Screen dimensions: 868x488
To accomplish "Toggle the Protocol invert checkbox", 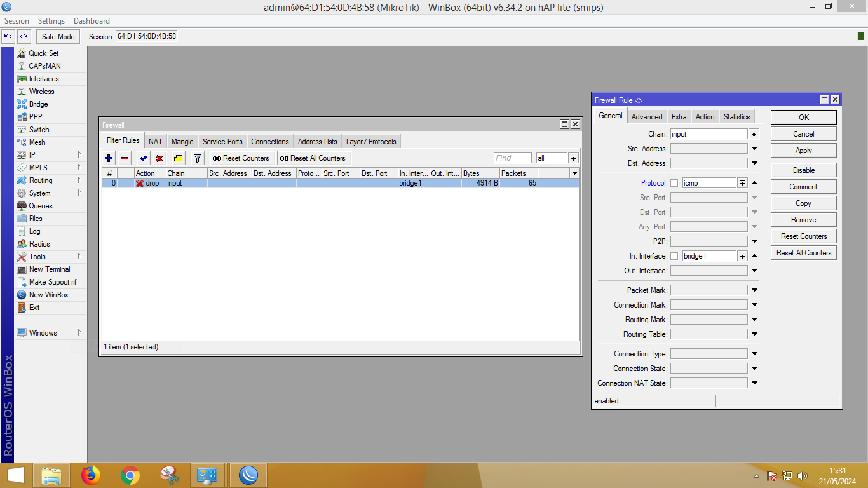I will coord(674,183).
